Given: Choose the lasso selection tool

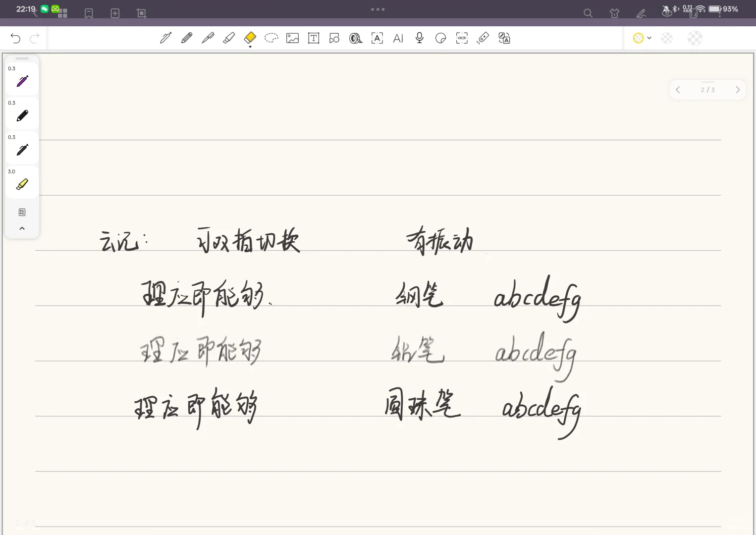Looking at the screenshot, I should point(271,38).
